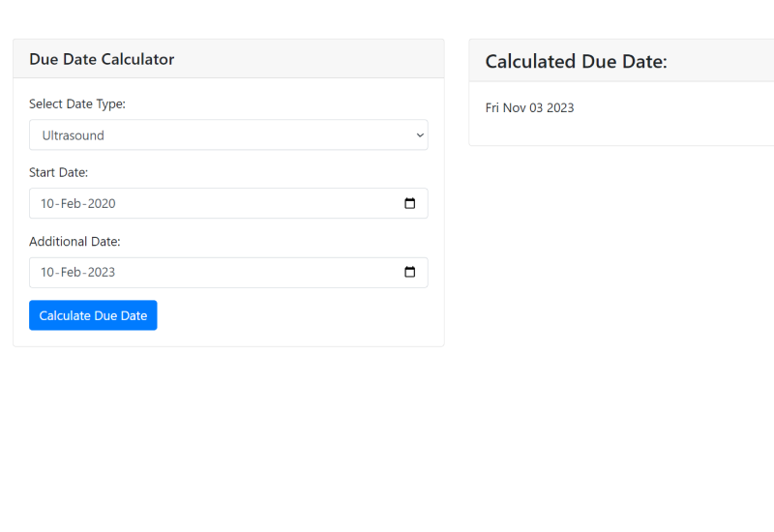This screenshot has height=532, width=774.
Task: Select the day segment in Start Date
Action: (48, 203)
